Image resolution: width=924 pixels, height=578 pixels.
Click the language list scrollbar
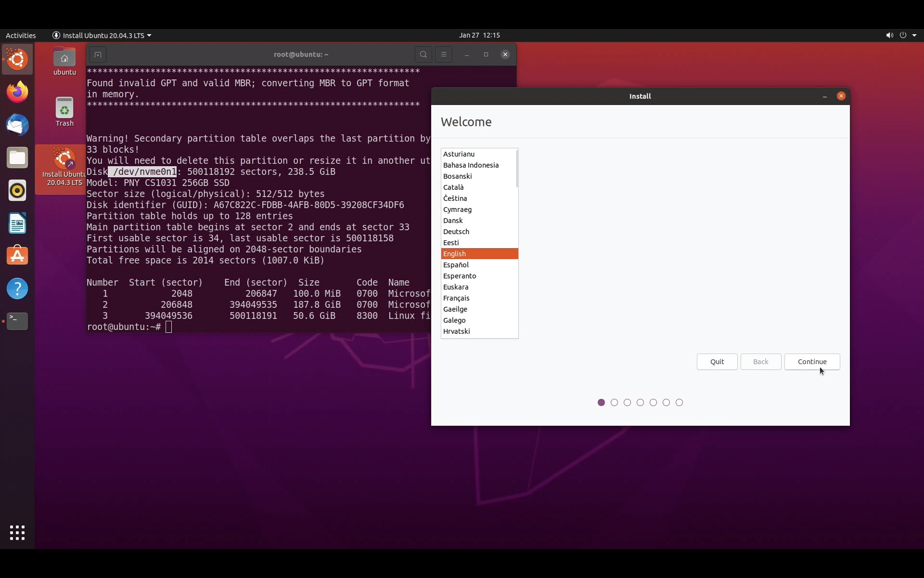pos(517,168)
